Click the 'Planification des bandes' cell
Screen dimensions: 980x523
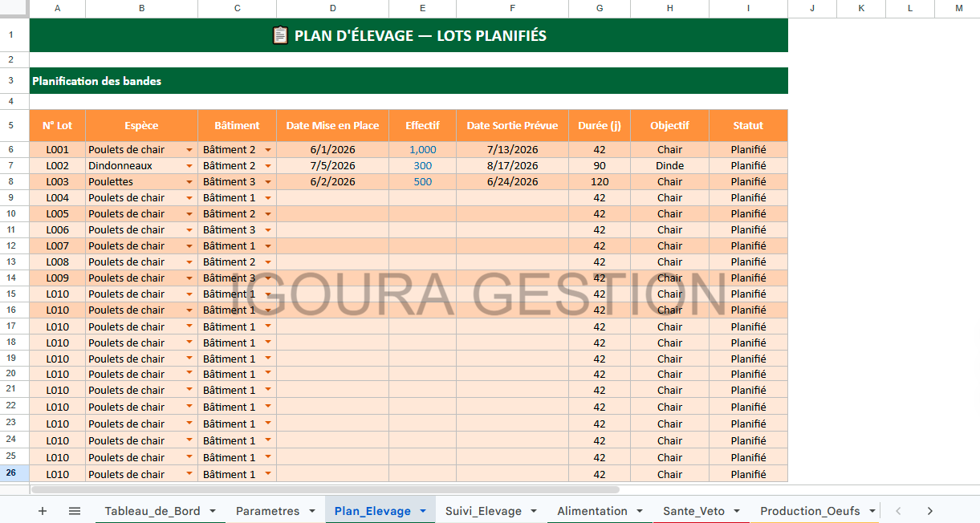[x=409, y=81]
